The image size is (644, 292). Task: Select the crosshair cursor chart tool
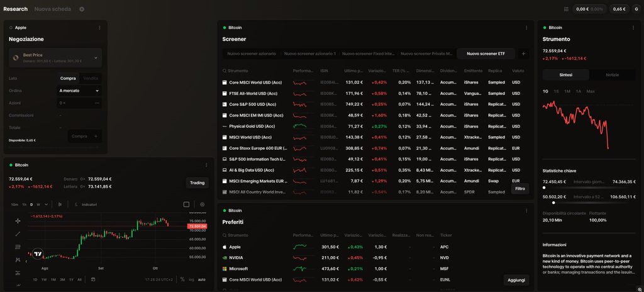pyautogui.click(x=18, y=221)
